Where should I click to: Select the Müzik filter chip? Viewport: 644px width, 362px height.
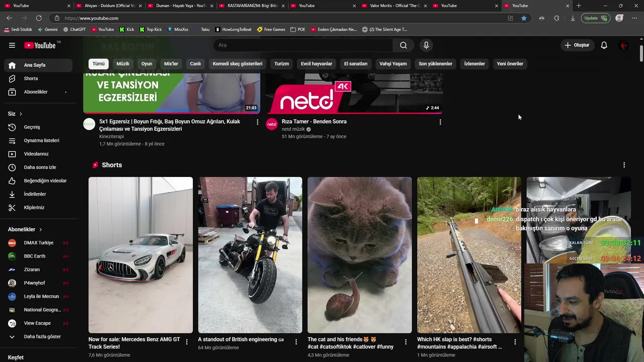123,64
